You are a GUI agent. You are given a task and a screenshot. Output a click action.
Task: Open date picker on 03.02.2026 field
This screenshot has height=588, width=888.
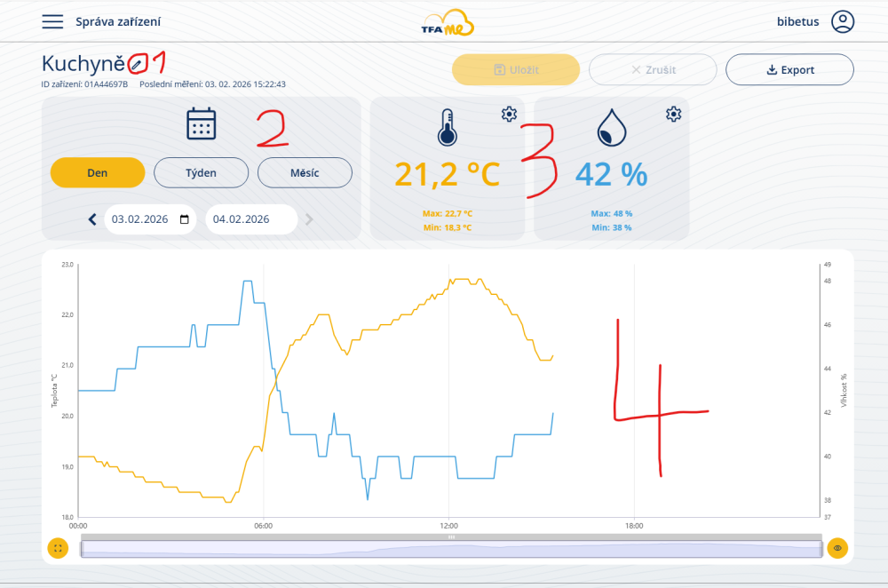pos(185,219)
